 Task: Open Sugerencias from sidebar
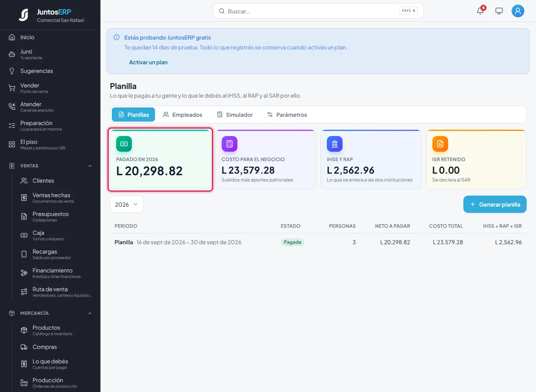[50, 71]
